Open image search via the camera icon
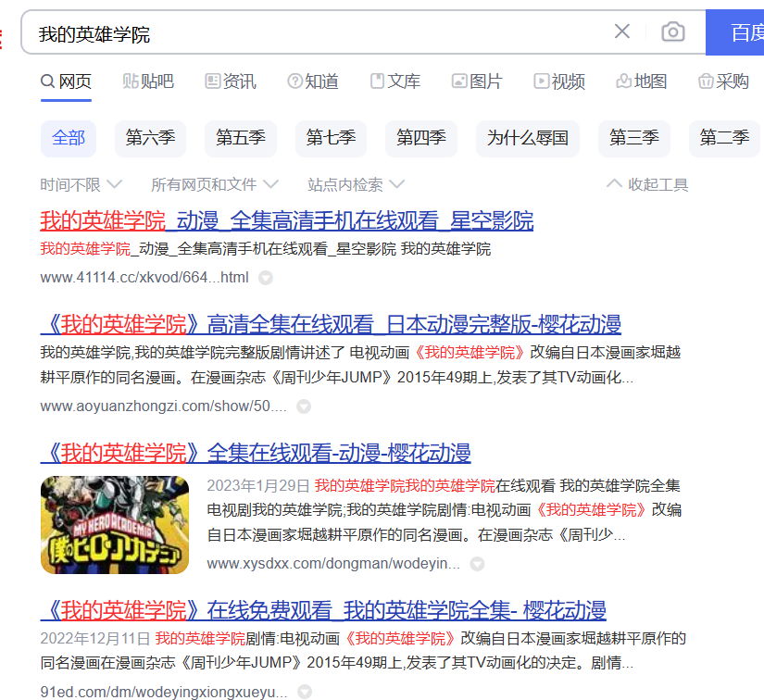 673,32
